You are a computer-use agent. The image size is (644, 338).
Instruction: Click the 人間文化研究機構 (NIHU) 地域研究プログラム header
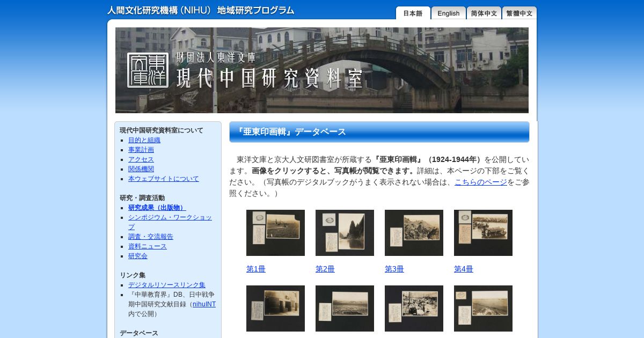201,10
